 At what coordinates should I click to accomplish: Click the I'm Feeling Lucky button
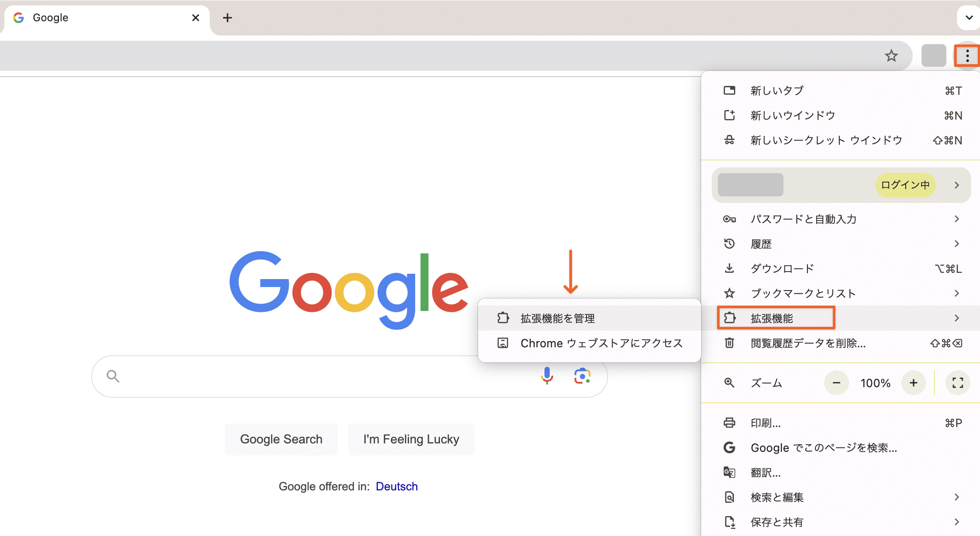coord(410,438)
